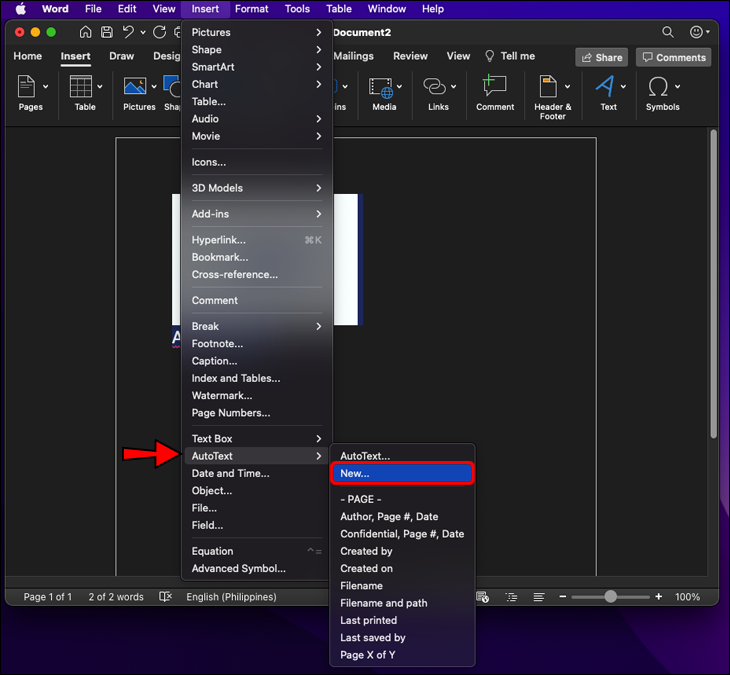Open the Tools menu in menu bar
The image size is (730, 675).
[x=297, y=9]
